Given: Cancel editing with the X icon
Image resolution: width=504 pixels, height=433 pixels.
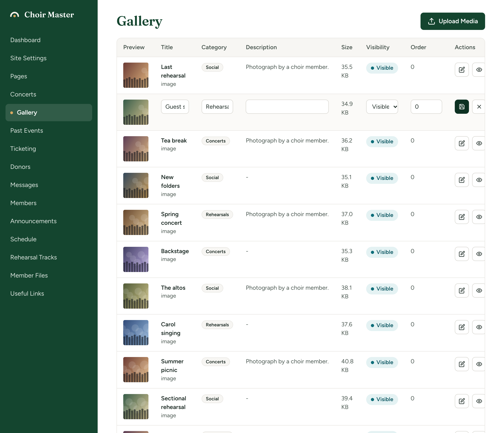Looking at the screenshot, I should pyautogui.click(x=478, y=107).
